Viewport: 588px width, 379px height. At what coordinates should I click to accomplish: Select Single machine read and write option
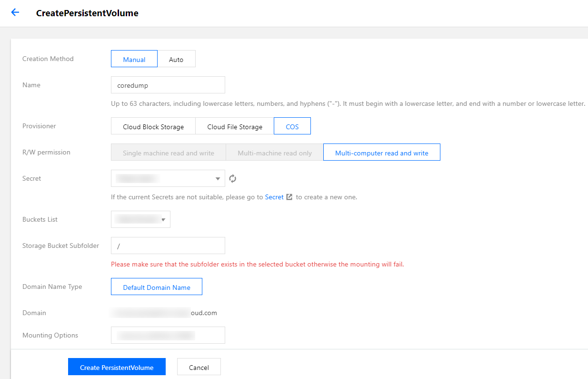click(169, 153)
